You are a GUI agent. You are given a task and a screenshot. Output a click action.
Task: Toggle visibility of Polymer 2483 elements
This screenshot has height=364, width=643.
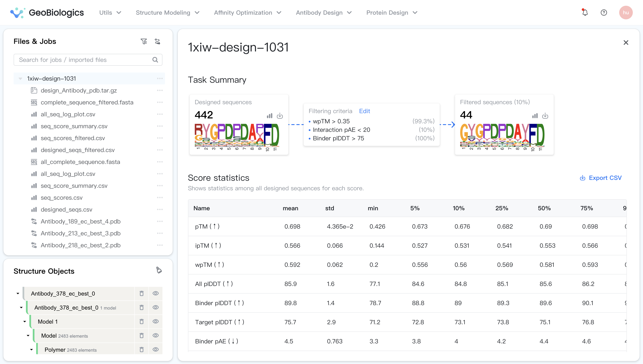[156, 349]
